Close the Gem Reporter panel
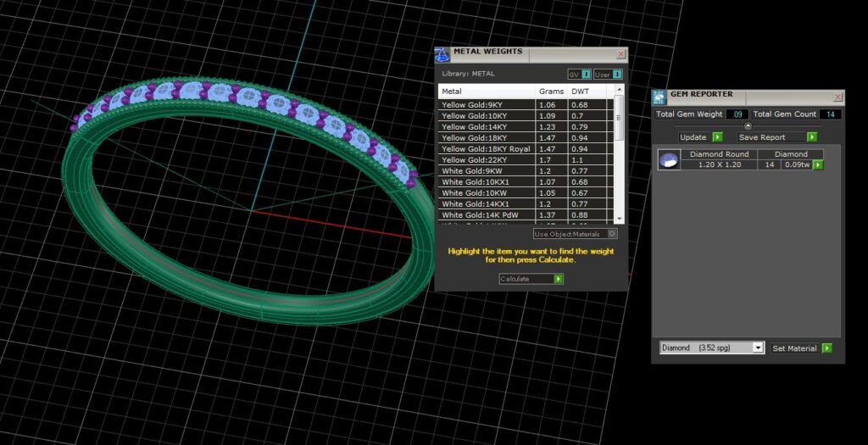The width and height of the screenshot is (868, 445). [x=838, y=97]
